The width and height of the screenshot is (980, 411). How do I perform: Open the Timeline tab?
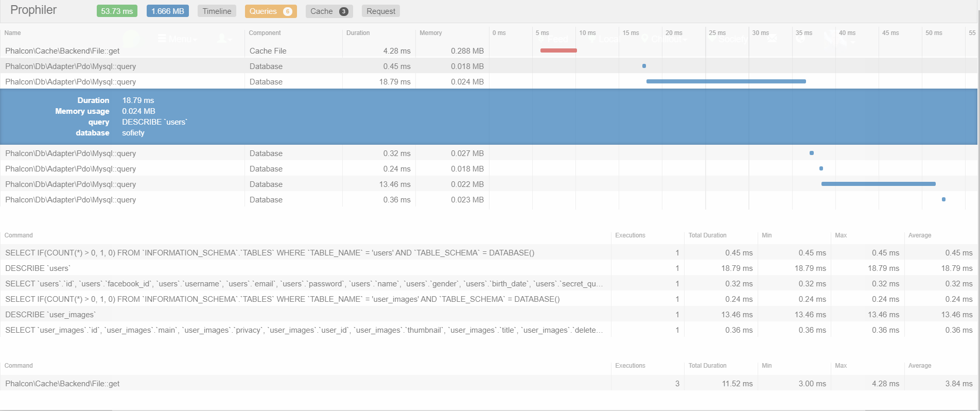pos(217,11)
